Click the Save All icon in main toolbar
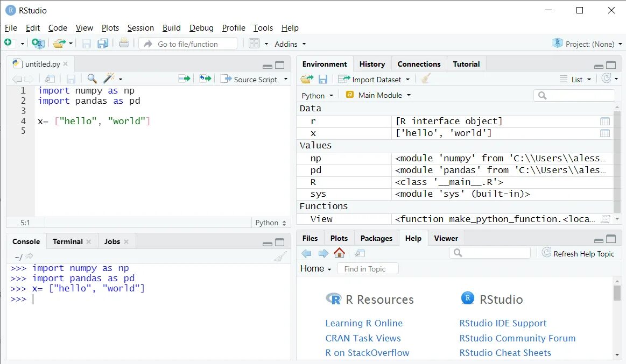The height and width of the screenshot is (364, 626). click(x=103, y=43)
